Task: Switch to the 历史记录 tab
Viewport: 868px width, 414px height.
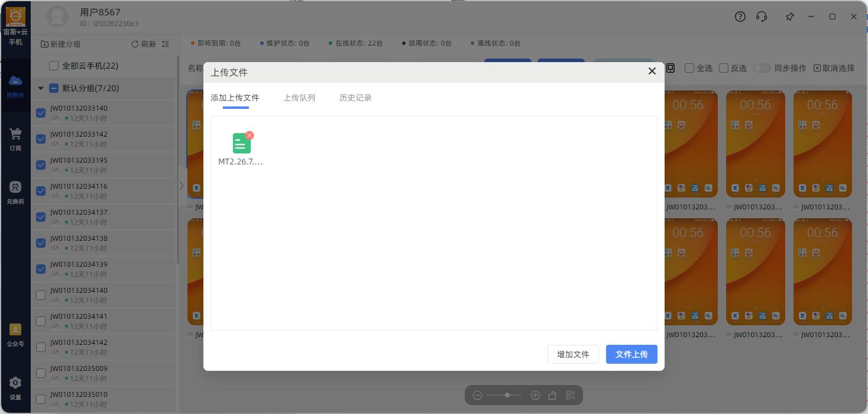Action: pyautogui.click(x=355, y=98)
